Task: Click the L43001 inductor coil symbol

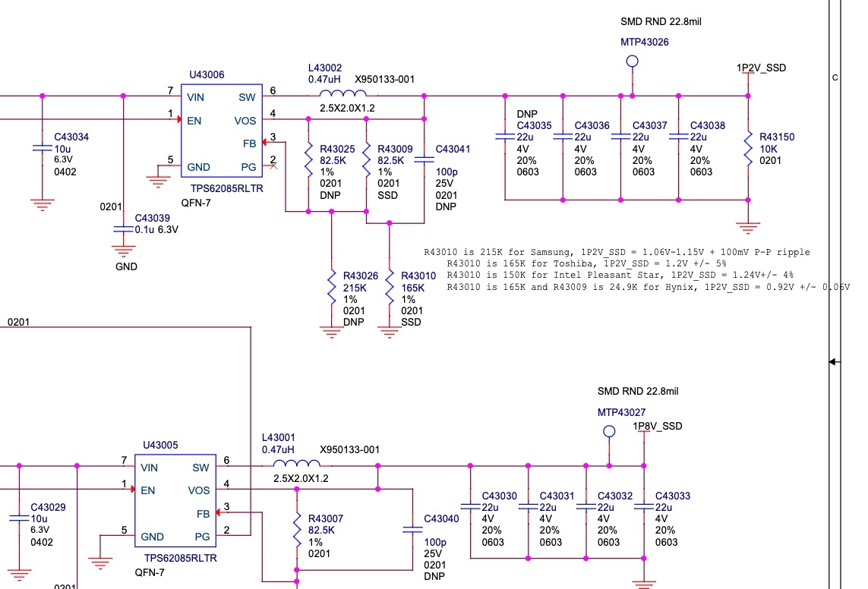Action: coord(296,464)
